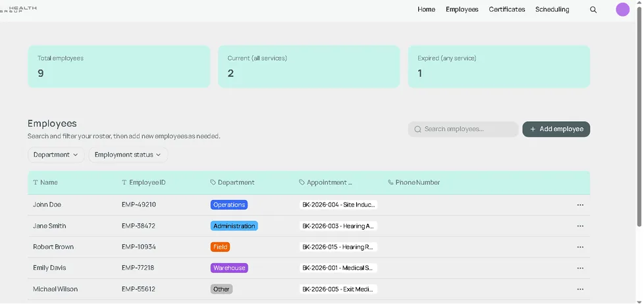Open the more options menu for Jane Smith

pyautogui.click(x=580, y=226)
